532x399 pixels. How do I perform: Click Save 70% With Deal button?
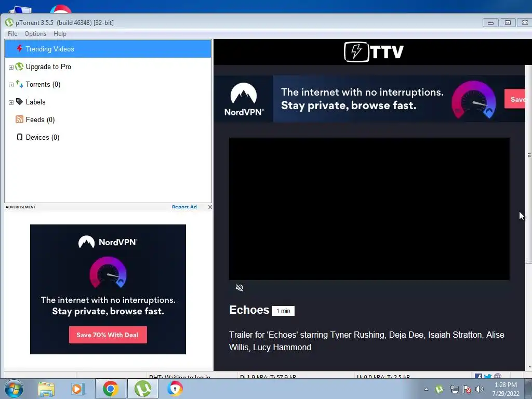click(108, 335)
